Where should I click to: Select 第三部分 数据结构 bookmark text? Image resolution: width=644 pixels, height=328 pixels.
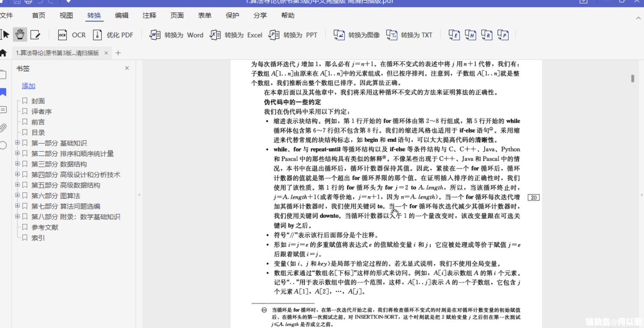click(x=59, y=164)
